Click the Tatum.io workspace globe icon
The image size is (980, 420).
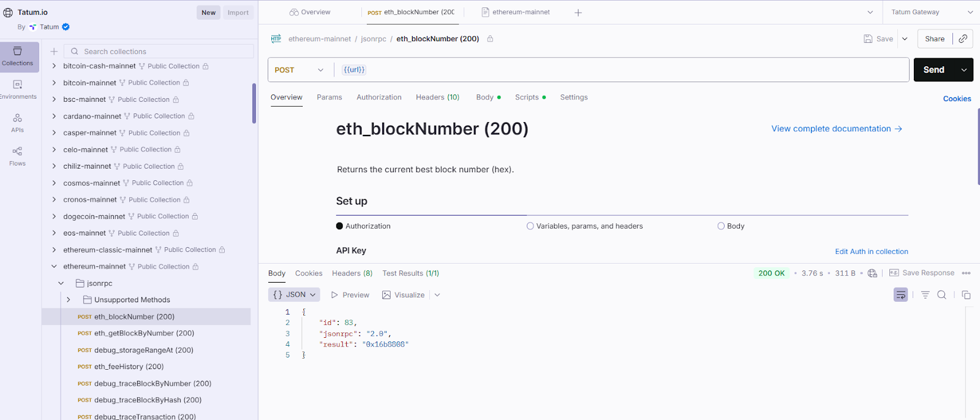[8, 12]
